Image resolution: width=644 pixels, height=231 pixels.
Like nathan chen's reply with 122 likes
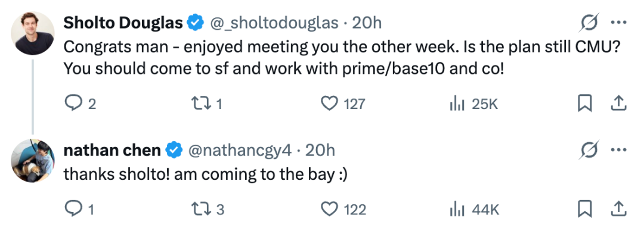(x=329, y=210)
